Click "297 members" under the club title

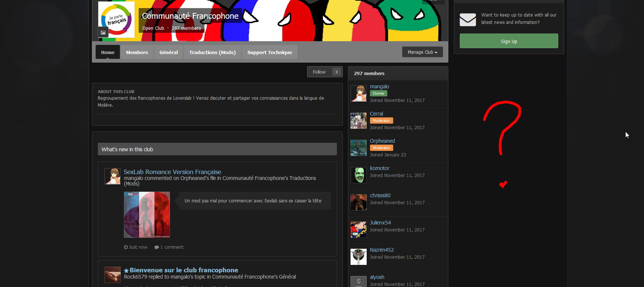tap(186, 28)
